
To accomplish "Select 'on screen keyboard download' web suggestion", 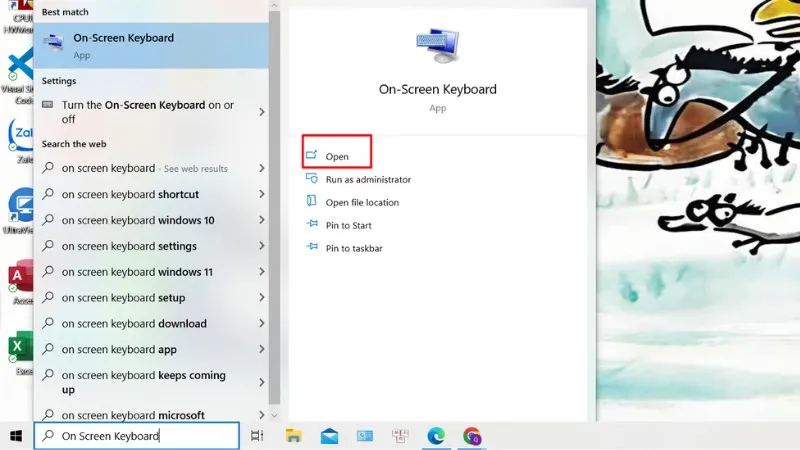I will click(134, 324).
